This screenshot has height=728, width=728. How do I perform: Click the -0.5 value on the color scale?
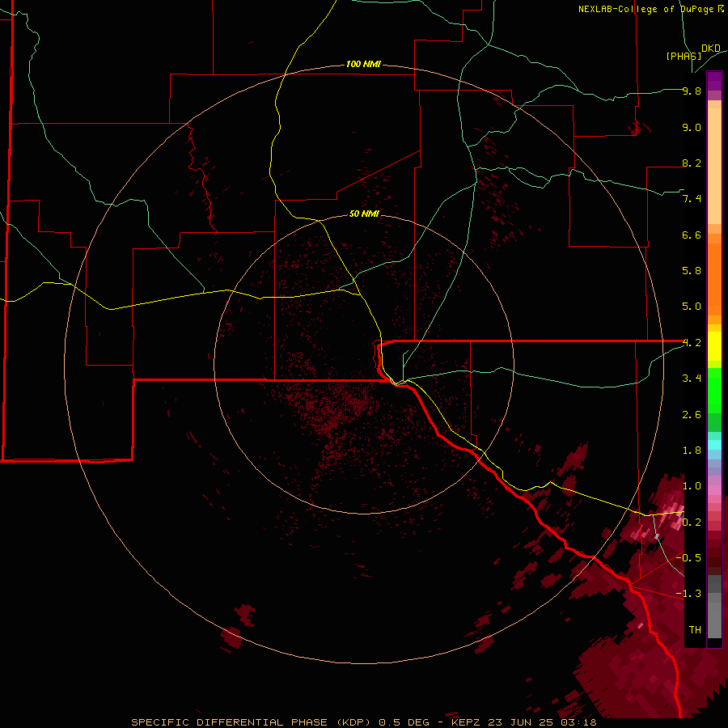pos(688,558)
